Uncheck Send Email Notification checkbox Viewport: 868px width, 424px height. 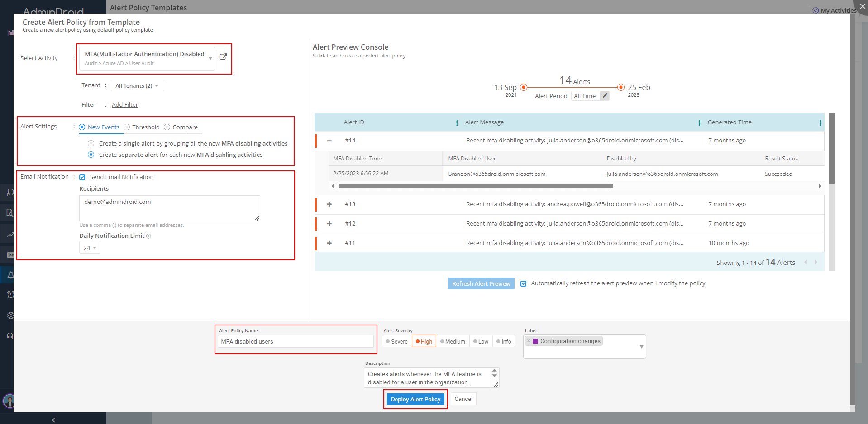[x=82, y=177]
